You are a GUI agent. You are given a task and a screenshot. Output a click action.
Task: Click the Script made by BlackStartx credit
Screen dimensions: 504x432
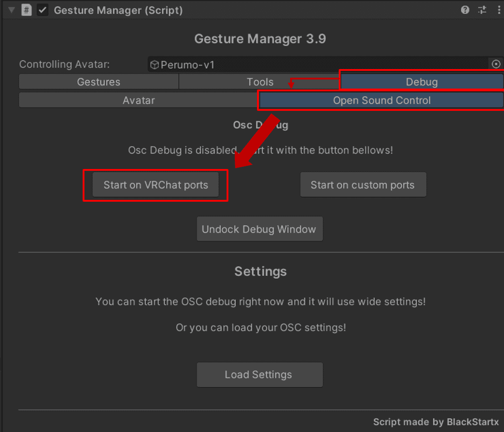pos(435,422)
